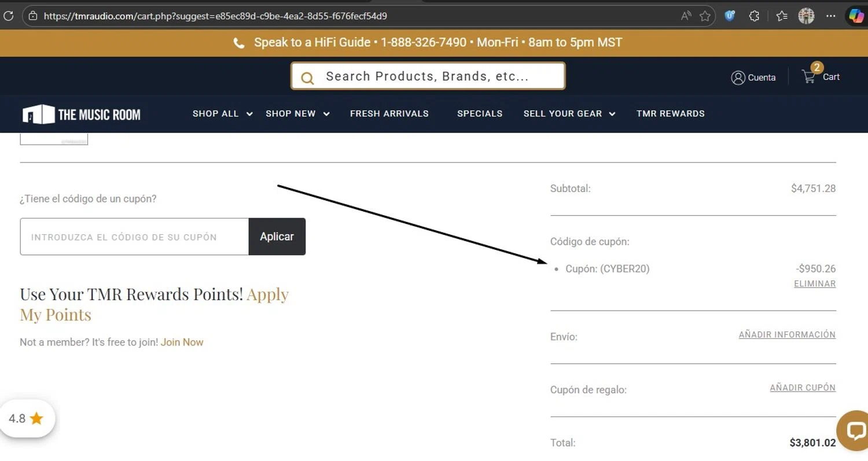Go to FRESH ARRIVALS
The width and height of the screenshot is (868, 461).
[x=389, y=114]
